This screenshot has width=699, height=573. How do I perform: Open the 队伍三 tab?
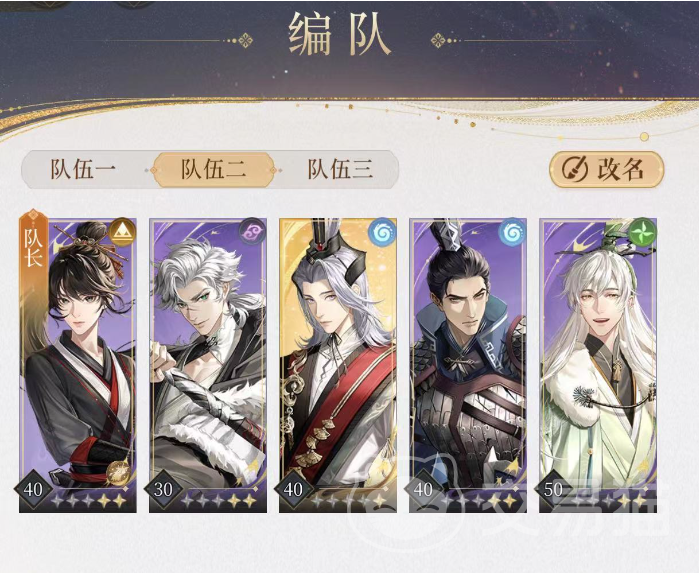(340, 169)
